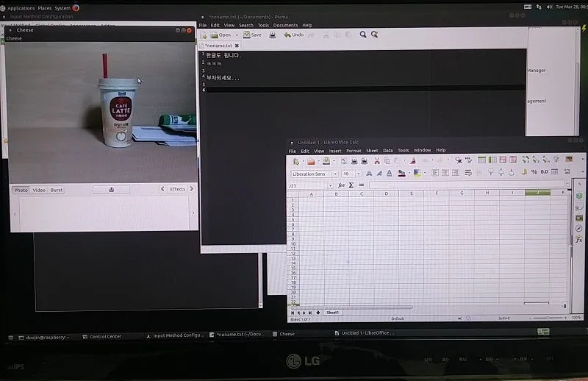Viewport: 588px width, 381px height.
Task: Open the font size 10 dropdown
Action: point(359,174)
